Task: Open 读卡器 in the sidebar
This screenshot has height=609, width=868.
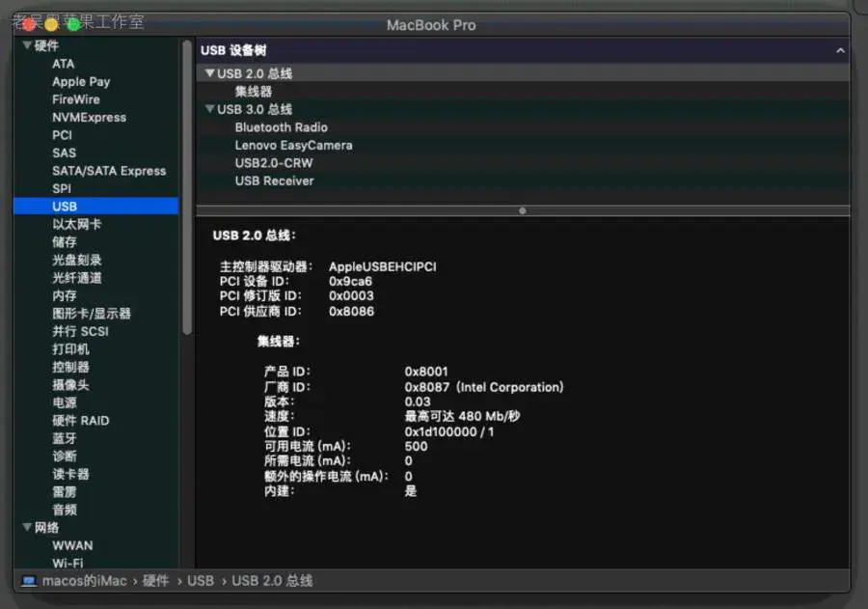Action: pos(70,474)
